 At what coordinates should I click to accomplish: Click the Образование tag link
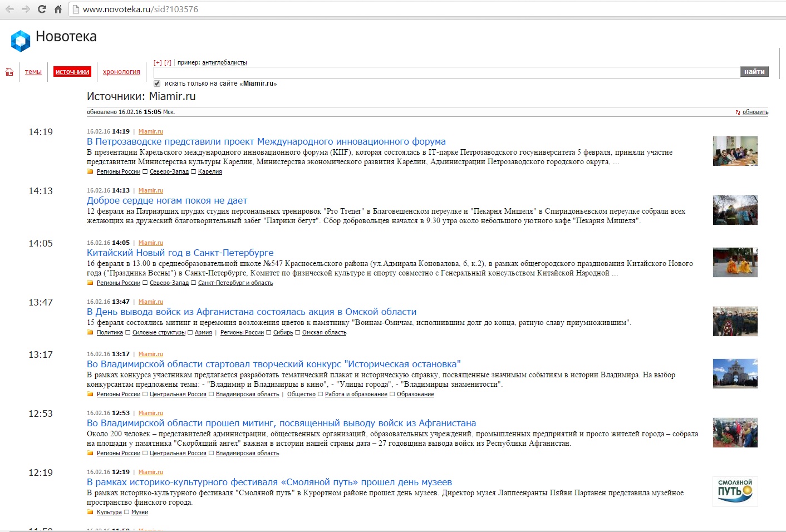pos(415,394)
